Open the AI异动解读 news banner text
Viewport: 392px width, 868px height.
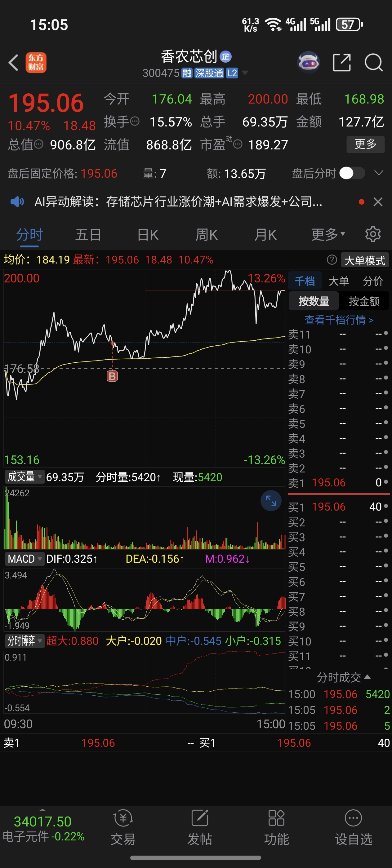pyautogui.click(x=178, y=202)
